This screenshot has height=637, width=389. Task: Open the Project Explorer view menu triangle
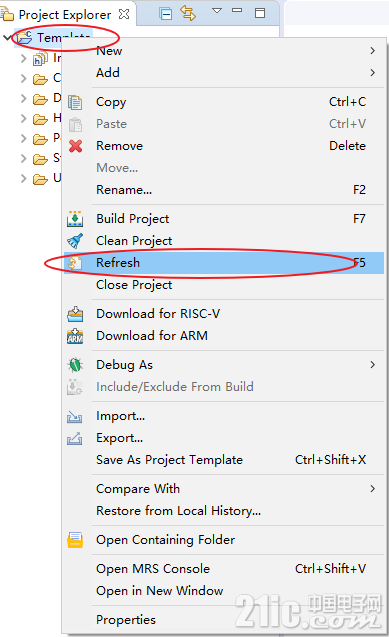click(217, 11)
